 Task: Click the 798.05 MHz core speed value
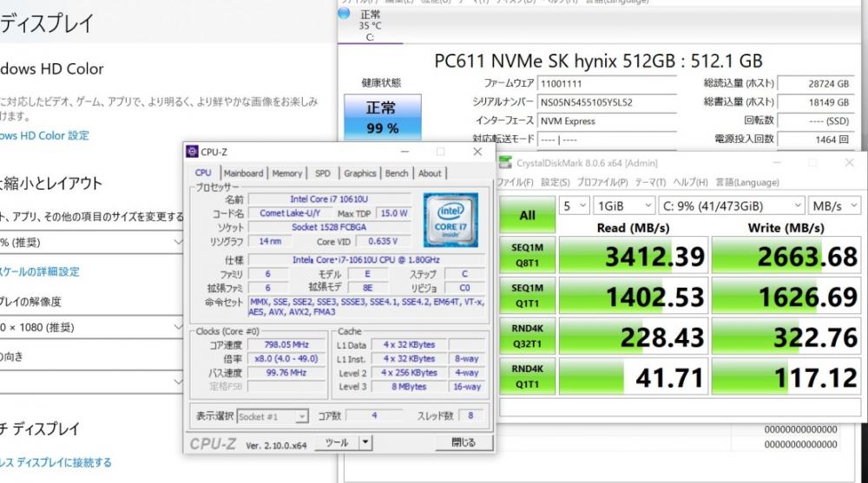tap(286, 344)
